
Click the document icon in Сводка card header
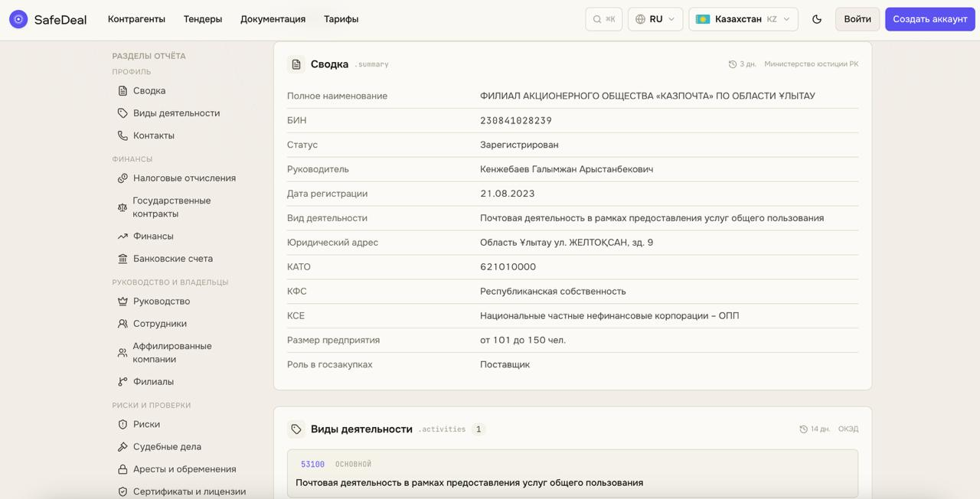[x=296, y=64]
